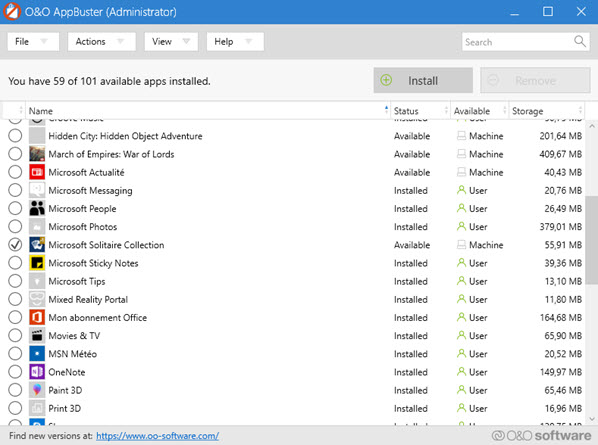
Task: Select the Mixed Reality Portal name
Action: 88,299
